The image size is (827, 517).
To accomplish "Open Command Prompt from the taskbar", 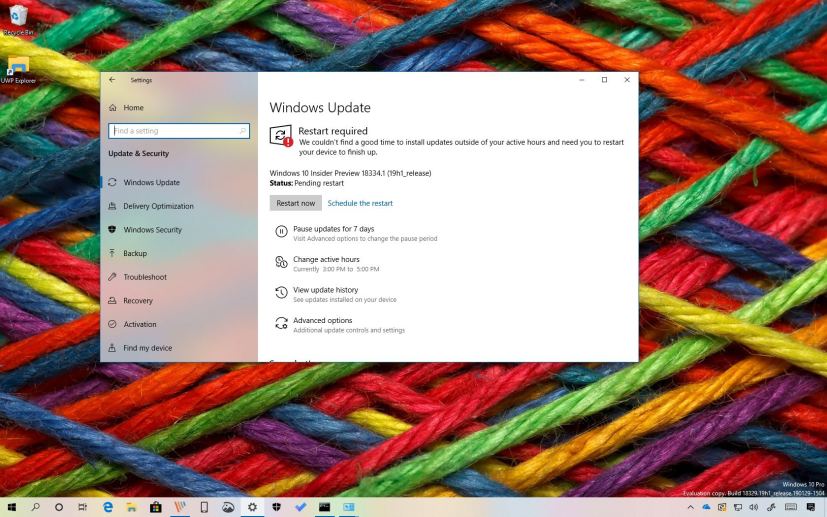I will click(324, 507).
